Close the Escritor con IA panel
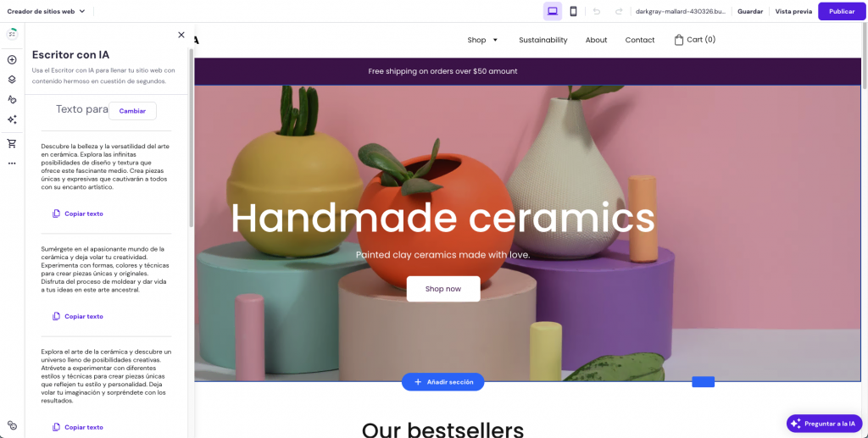The height and width of the screenshot is (438, 868). 181,35
